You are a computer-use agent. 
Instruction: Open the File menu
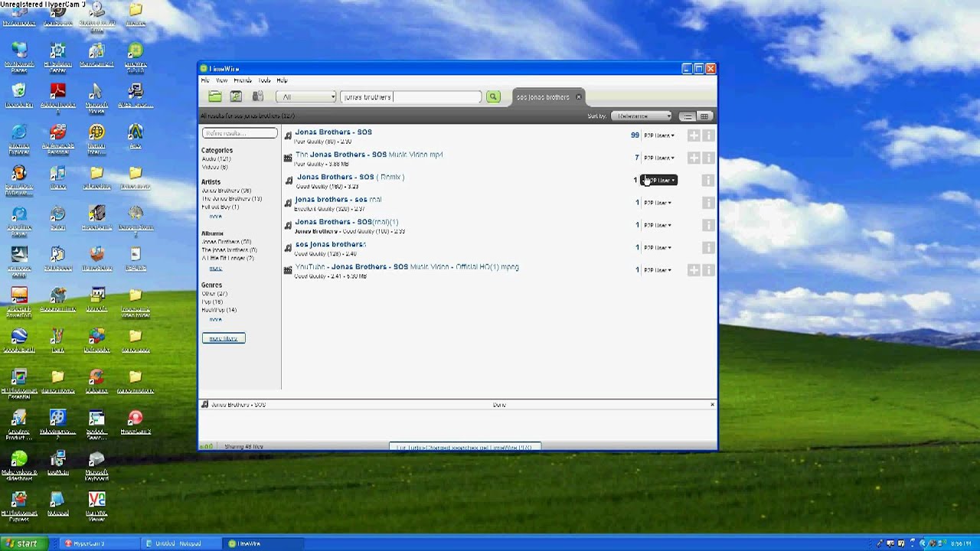pyautogui.click(x=204, y=80)
